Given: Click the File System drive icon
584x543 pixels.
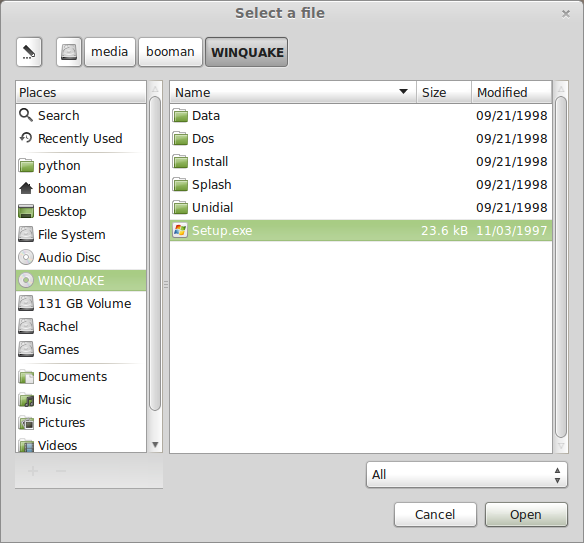Looking at the screenshot, I should (26, 234).
